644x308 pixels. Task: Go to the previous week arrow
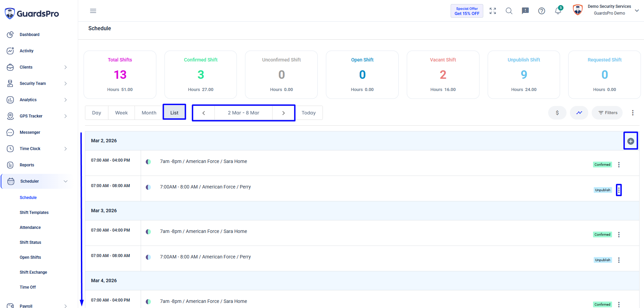204,113
